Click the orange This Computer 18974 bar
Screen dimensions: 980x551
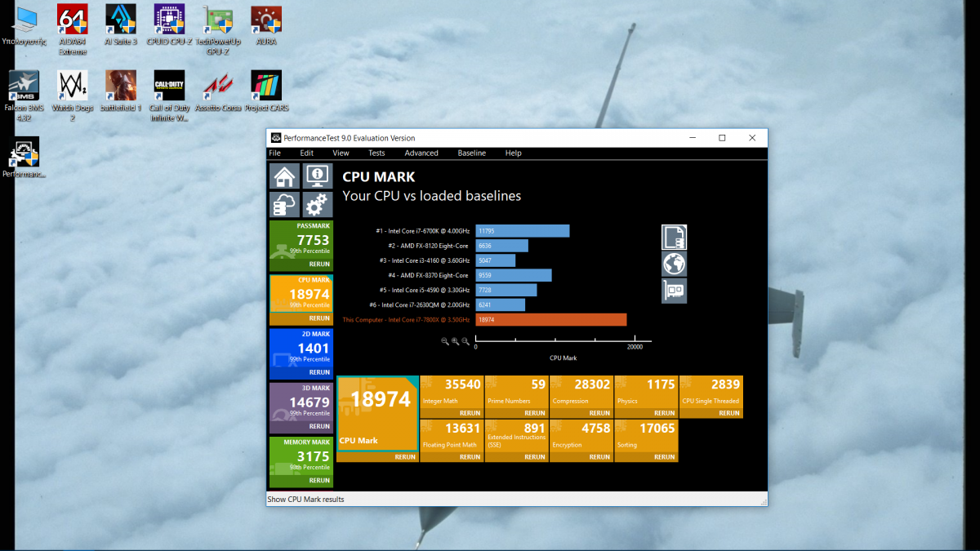[551, 319]
